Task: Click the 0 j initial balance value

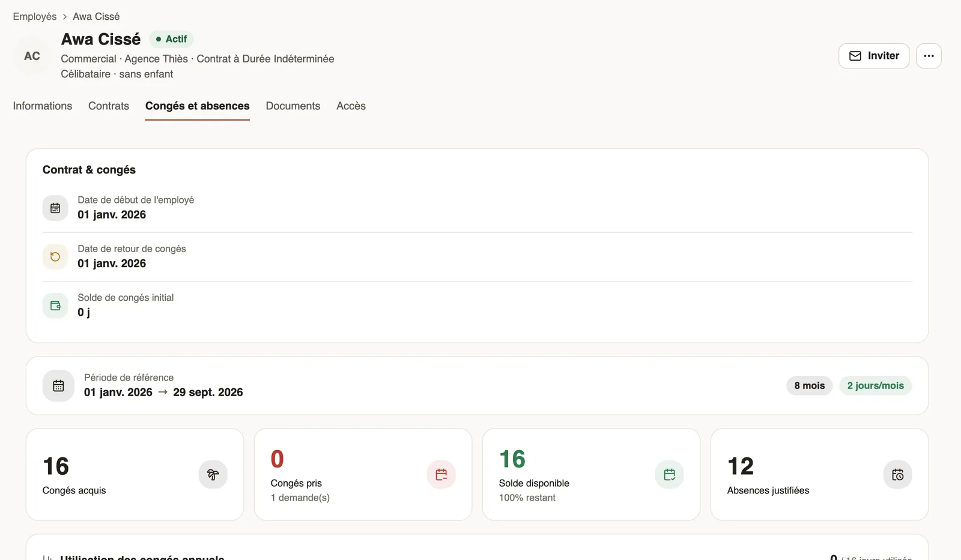Action: 84,312
